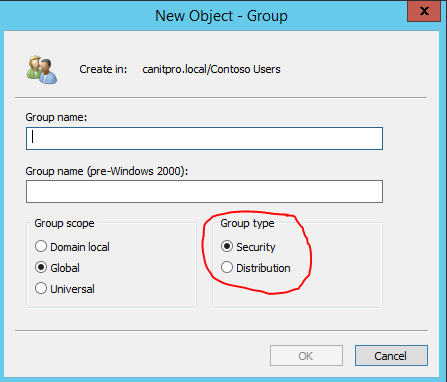
Task: Switch group type to Distribution
Action: (x=255, y=268)
